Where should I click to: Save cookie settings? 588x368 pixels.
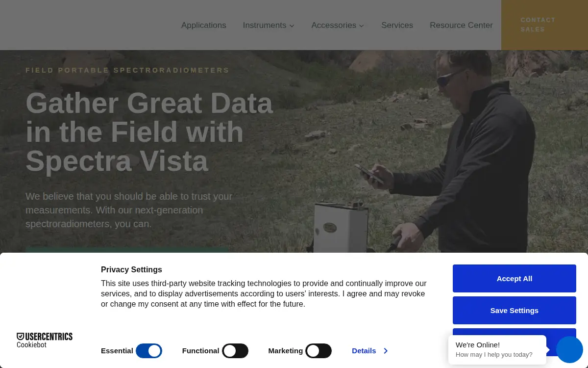514,310
